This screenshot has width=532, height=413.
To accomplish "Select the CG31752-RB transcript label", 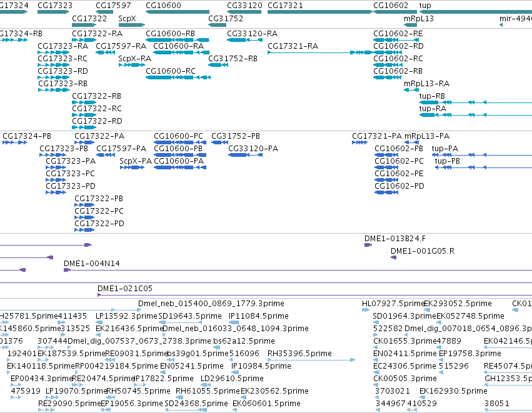I will (233, 59).
